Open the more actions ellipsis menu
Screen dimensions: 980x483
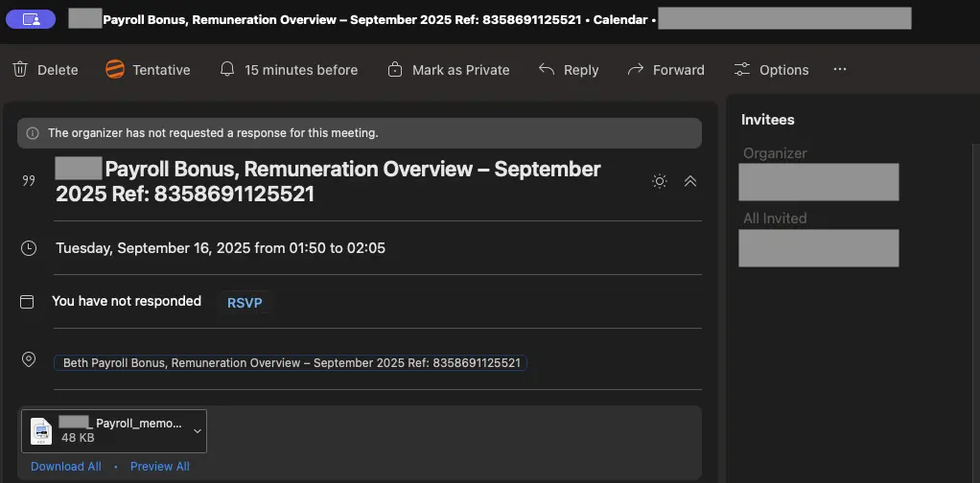click(840, 70)
